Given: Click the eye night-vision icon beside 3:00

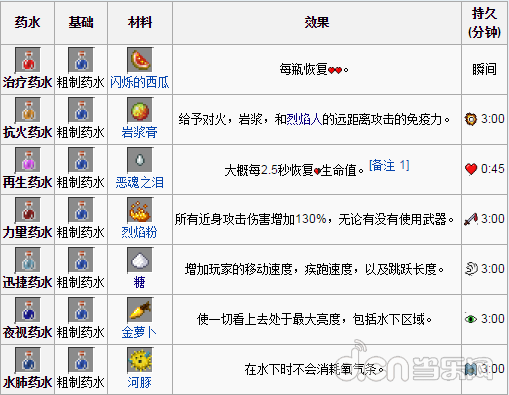Looking at the screenshot, I should (x=471, y=319).
